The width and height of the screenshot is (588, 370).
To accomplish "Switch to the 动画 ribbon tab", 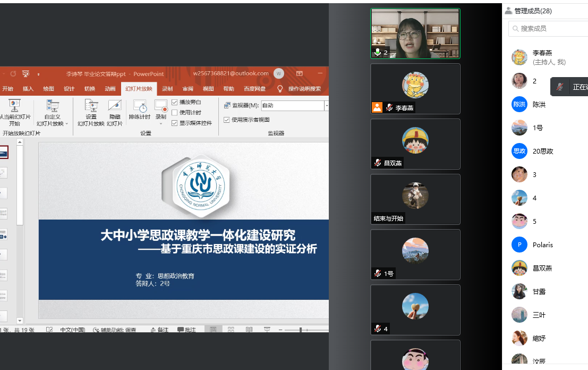I will 110,89.
